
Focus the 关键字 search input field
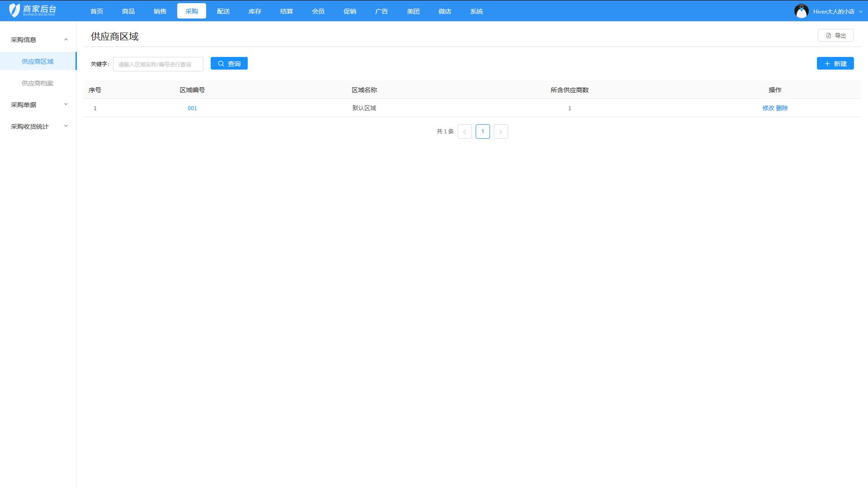(158, 64)
